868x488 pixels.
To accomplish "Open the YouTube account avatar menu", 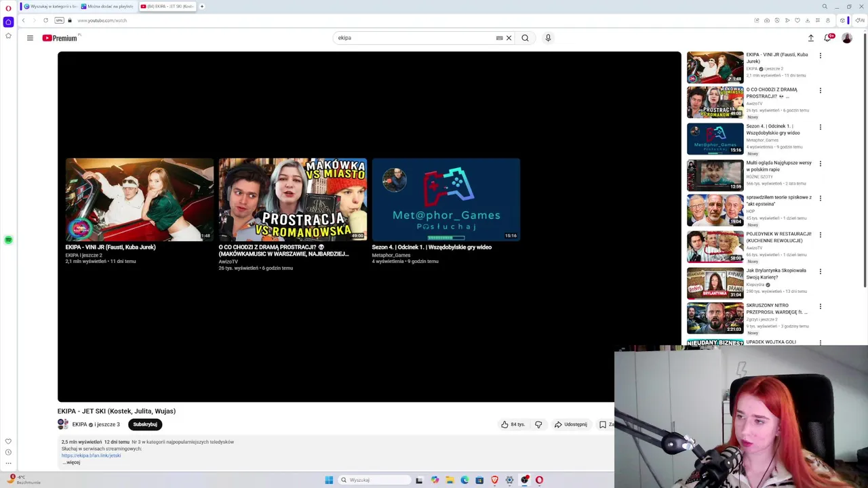I will pyautogui.click(x=847, y=38).
